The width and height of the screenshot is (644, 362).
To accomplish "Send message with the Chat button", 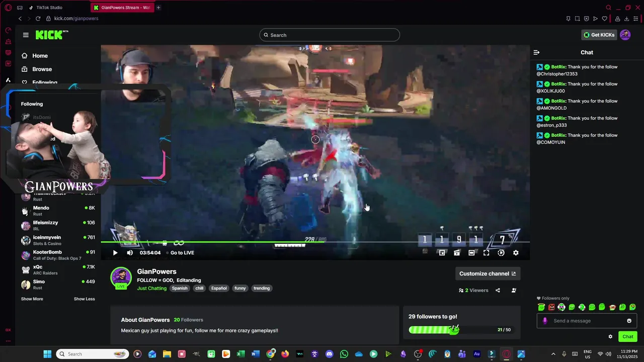I will 628,337.
